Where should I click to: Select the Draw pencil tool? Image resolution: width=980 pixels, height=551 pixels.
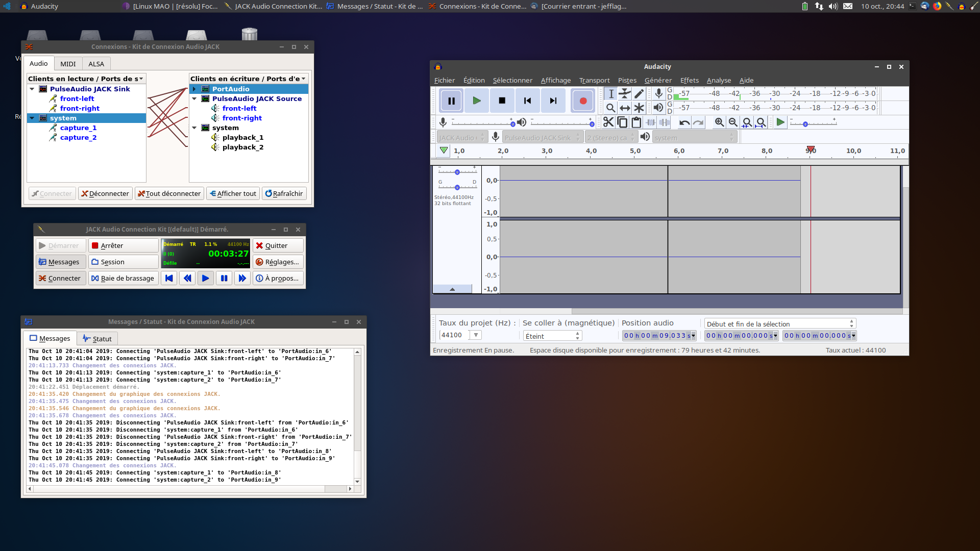tap(639, 93)
